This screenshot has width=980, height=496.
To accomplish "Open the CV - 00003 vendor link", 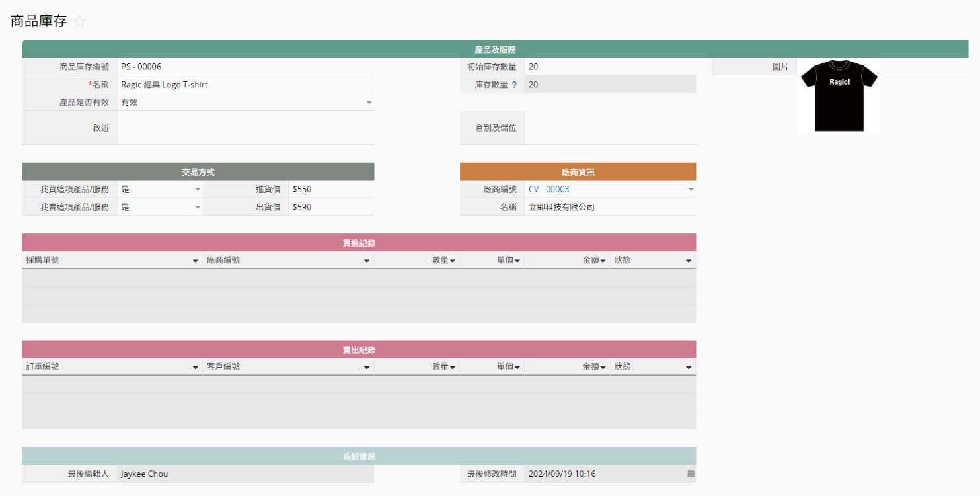I will 548,190.
